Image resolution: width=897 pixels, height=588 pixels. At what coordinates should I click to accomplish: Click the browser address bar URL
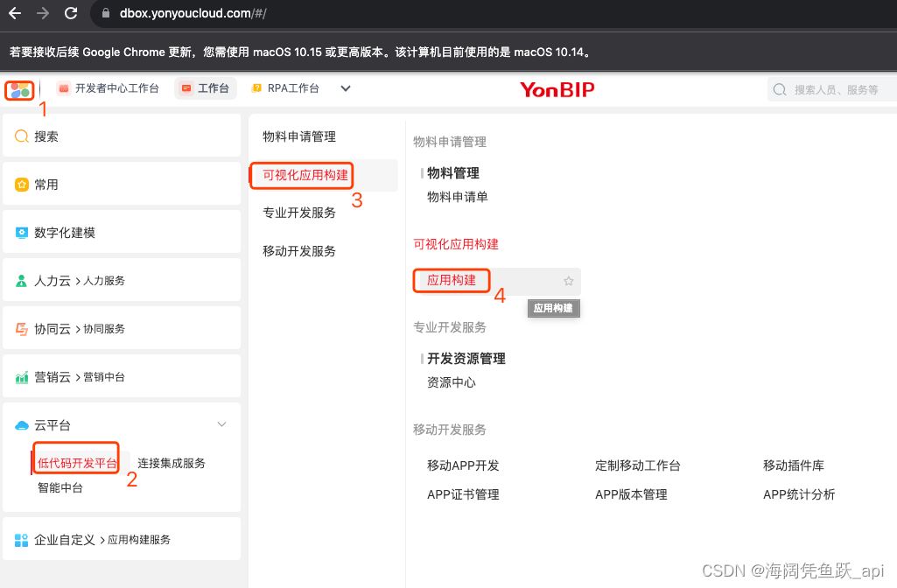pos(193,13)
